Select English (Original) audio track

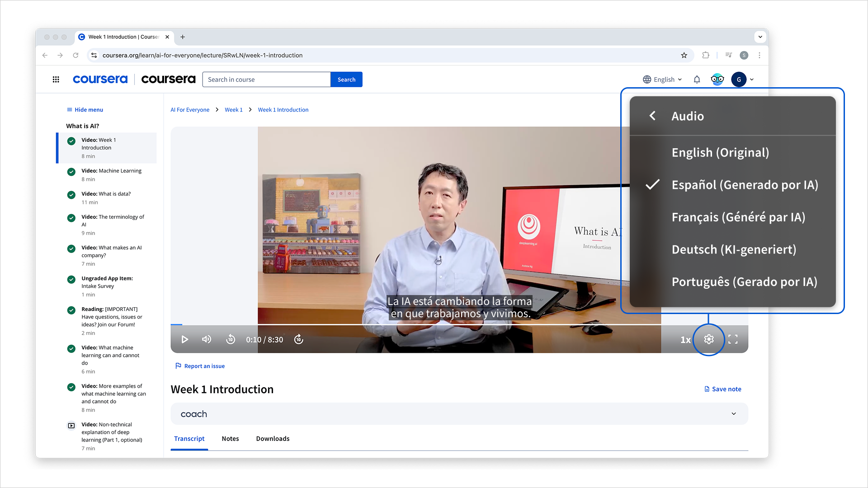click(x=721, y=152)
